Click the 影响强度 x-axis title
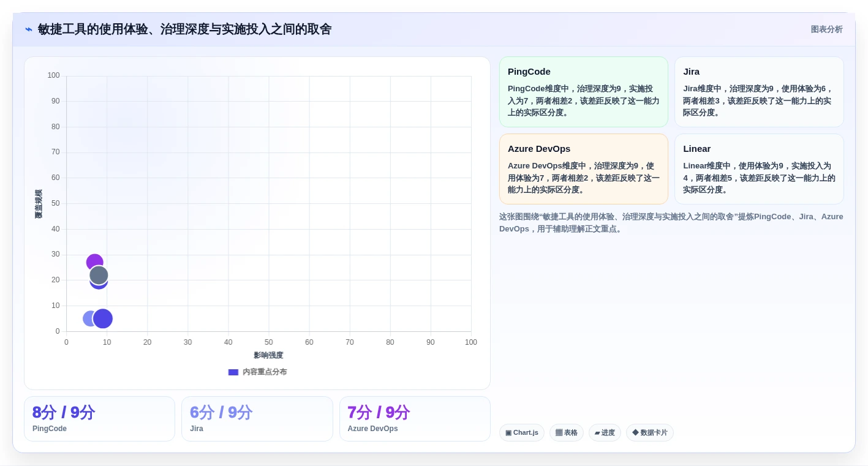Viewport: 868px width, 466px height. point(268,355)
